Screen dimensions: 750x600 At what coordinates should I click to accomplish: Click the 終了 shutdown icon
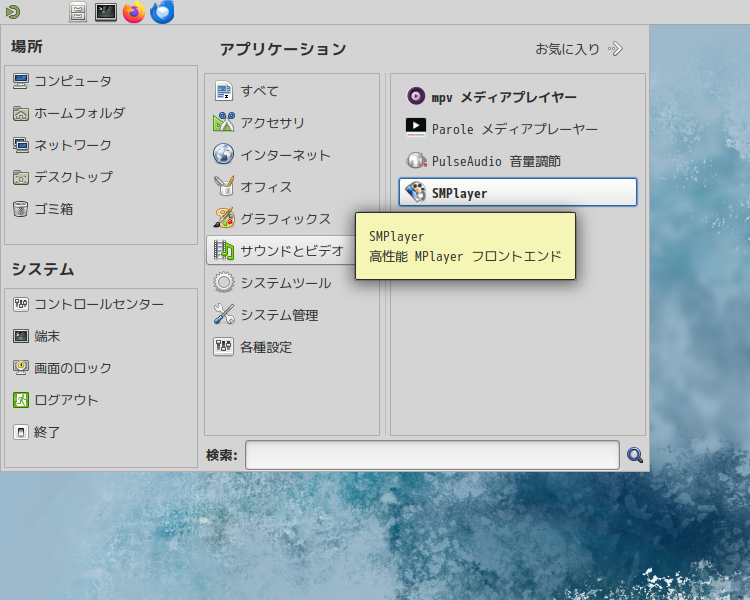tap(21, 432)
